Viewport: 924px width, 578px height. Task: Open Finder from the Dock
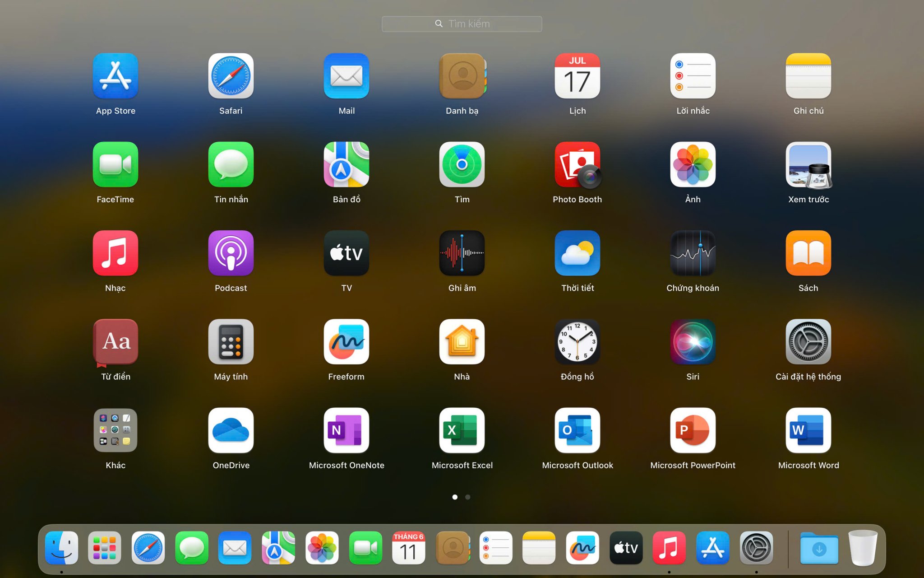[61, 548]
